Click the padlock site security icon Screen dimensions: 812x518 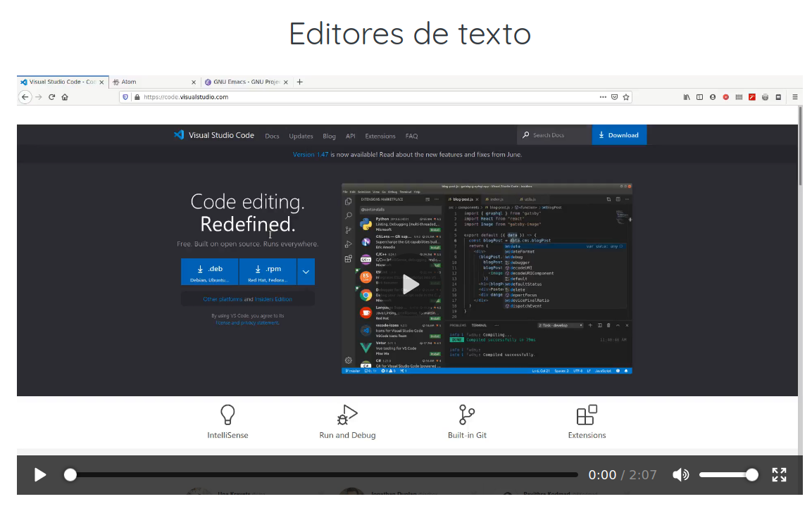137,96
